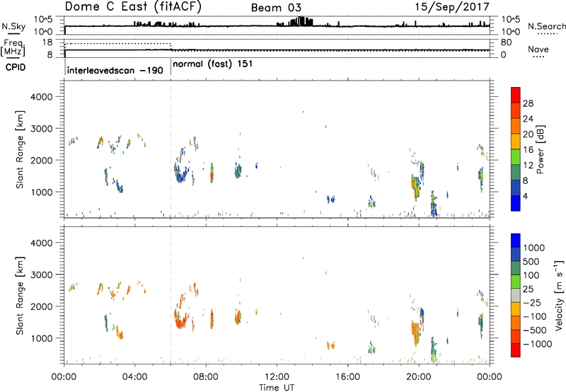Screen dimensions: 566x392
Task: Click '28' on power color scale
Action: click(528, 103)
